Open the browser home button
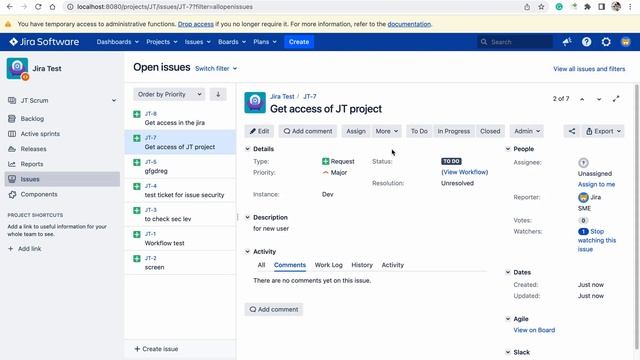This screenshot has height=360, width=640. (x=52, y=7)
